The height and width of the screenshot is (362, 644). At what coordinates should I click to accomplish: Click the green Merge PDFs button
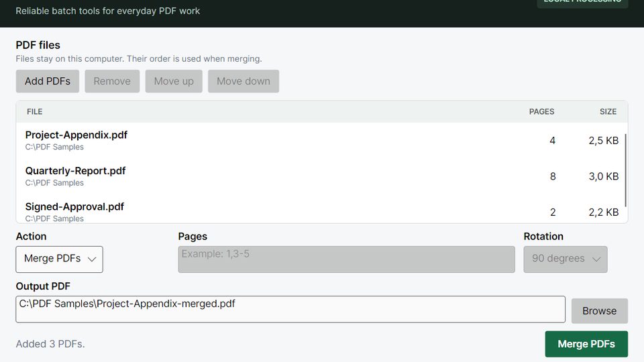[586, 344]
